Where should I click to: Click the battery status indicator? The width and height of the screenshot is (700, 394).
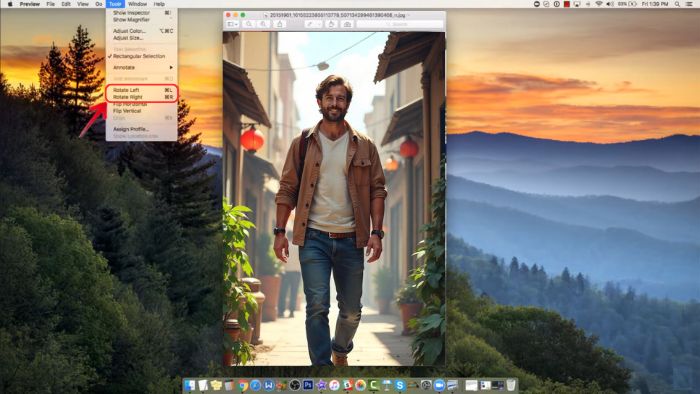pyautogui.click(x=627, y=4)
